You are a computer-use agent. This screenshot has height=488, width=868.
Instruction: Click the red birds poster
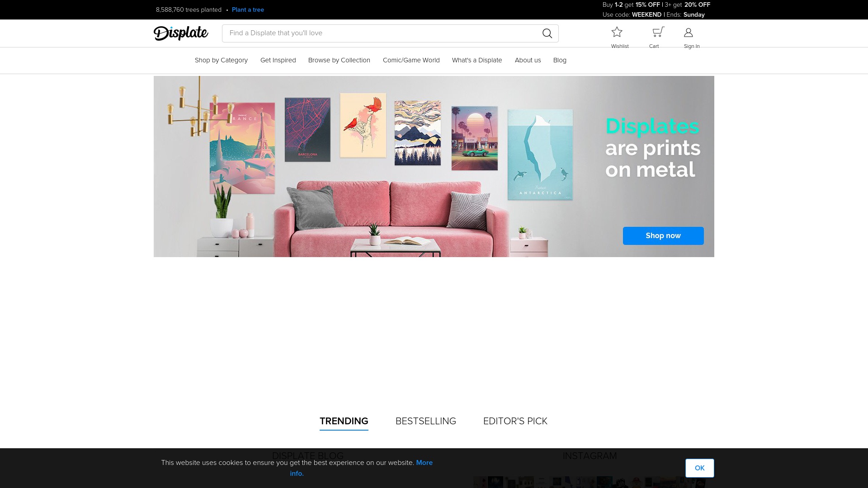coord(363,125)
